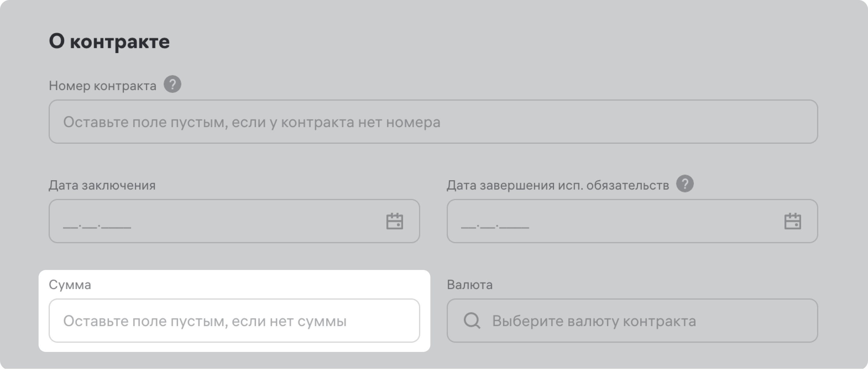
Task: Click the 'Номер контракта' field label
Action: [x=102, y=86]
